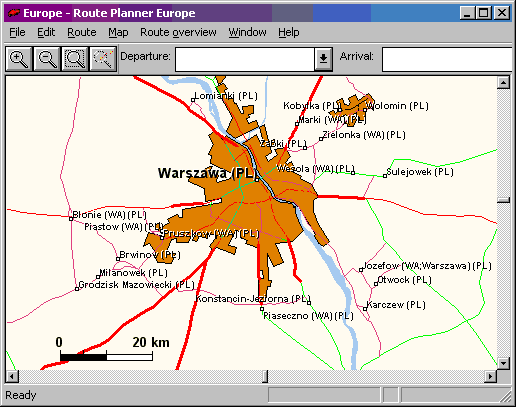Click the Zabki (PL) map label

point(283,144)
